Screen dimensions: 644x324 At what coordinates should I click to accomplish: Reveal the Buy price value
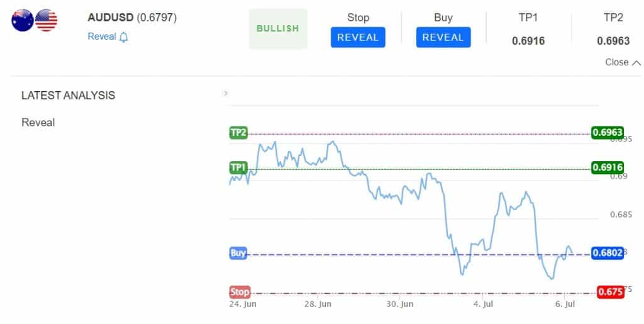(x=443, y=37)
